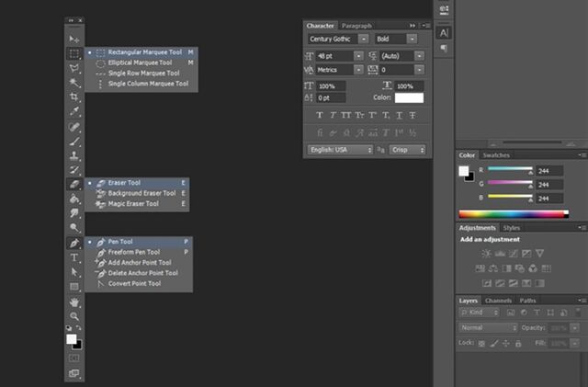Open Century Gothic font family dropdown
Screen dimensions: 588x387
[x=363, y=39]
